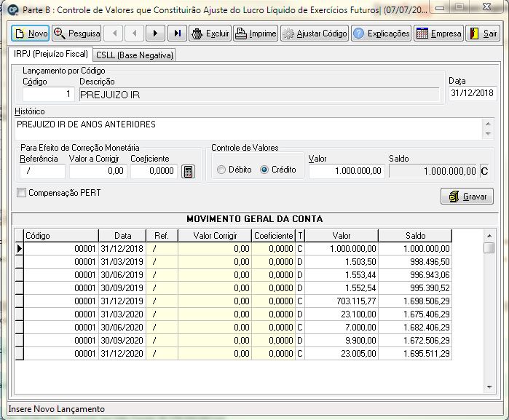This screenshot has width=509, height=420.
Task: Go to next record arrow
Action: 155,33
